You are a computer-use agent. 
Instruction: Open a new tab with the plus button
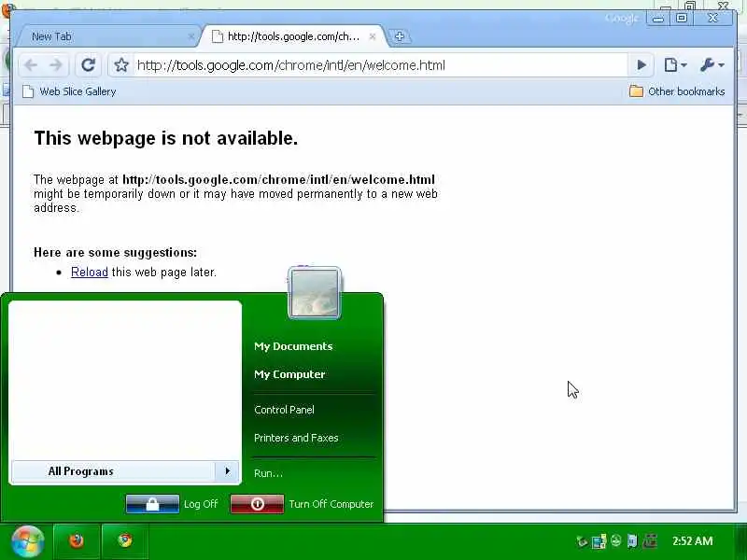point(400,36)
